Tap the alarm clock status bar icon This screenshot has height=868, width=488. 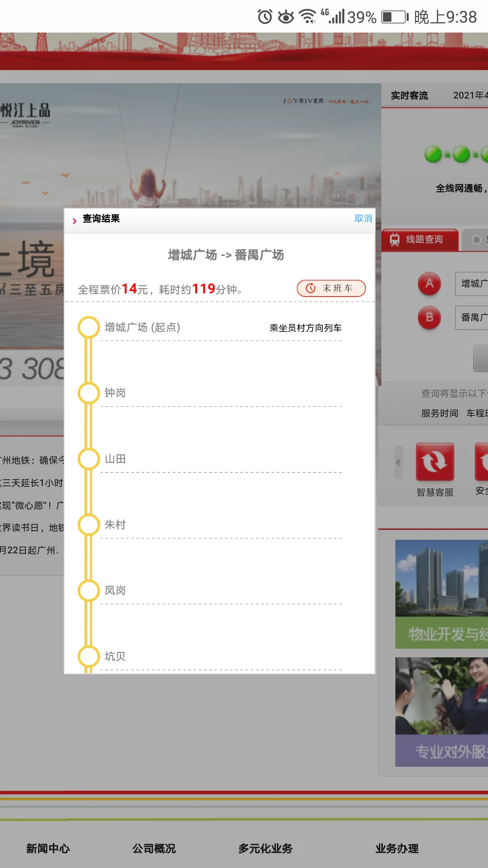[x=265, y=17]
